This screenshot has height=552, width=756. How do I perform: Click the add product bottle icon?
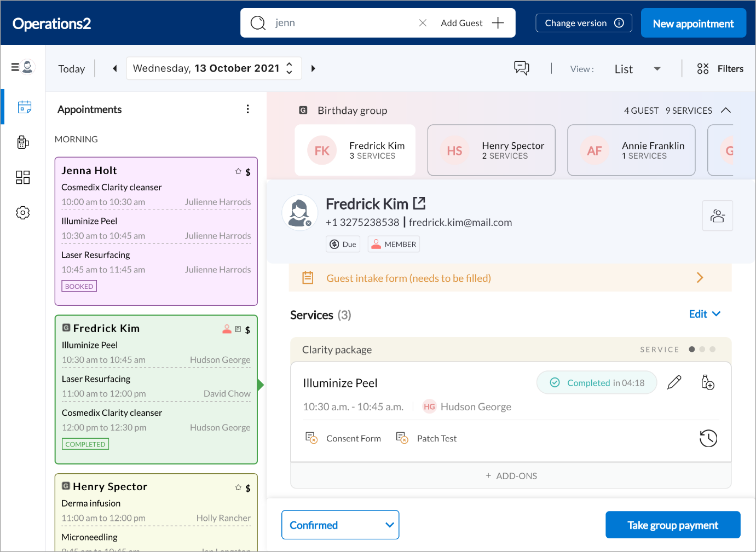coord(707,382)
